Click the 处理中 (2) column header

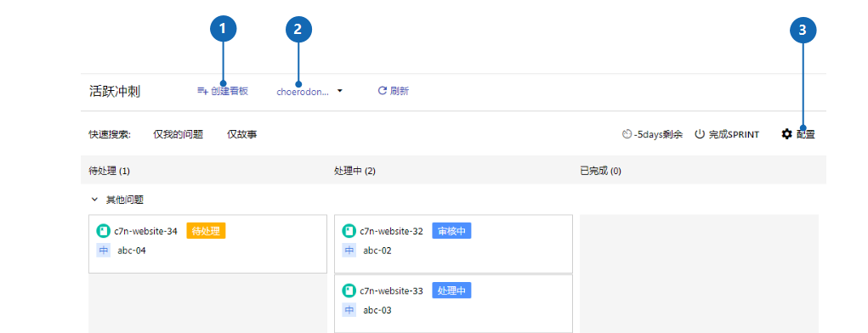(355, 171)
